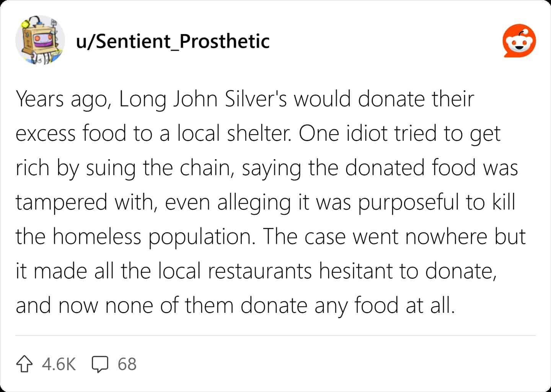Click the text "One idiot tried to get"

point(399,134)
